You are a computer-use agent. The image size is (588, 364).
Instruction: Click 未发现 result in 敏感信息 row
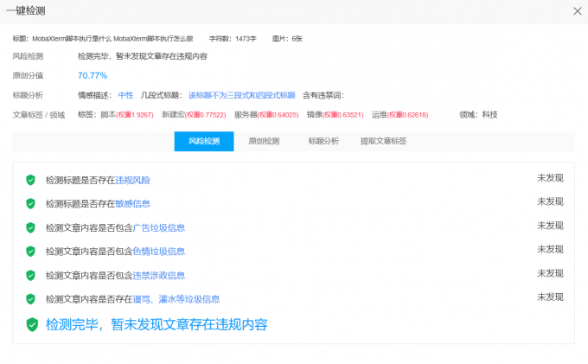(x=550, y=201)
